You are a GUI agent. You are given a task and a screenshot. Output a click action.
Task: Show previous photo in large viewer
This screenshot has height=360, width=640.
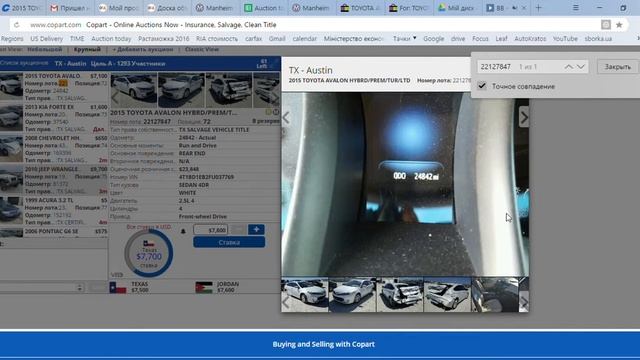pos(286,118)
